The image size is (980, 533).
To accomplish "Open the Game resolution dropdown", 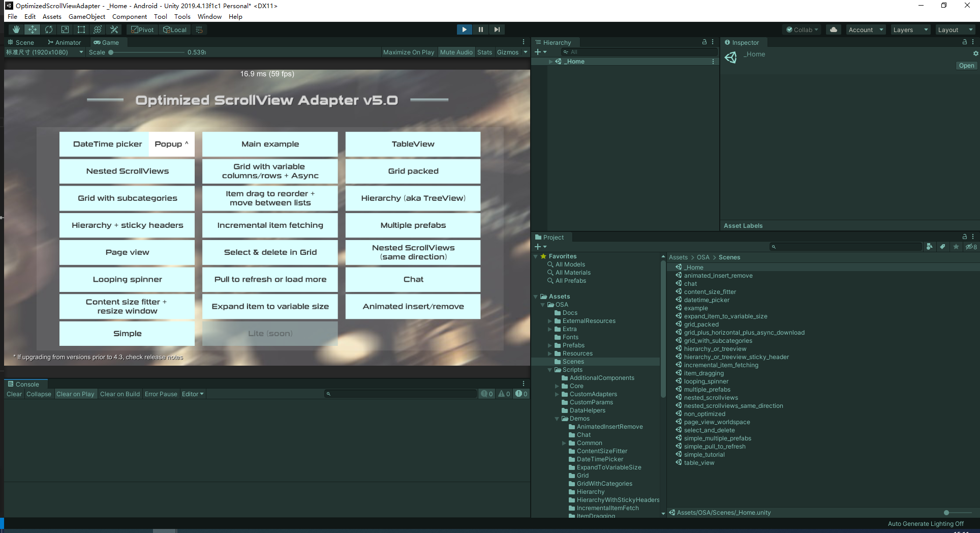I will point(45,52).
